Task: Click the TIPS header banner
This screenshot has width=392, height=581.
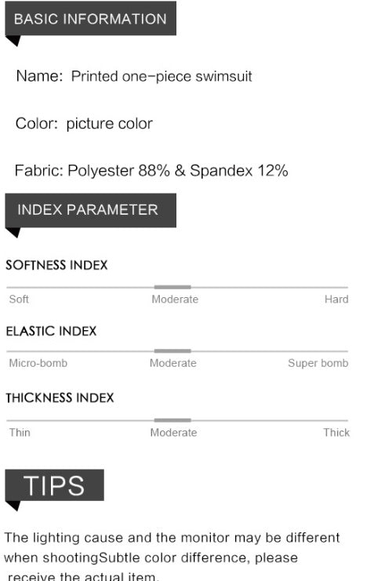Action: [x=54, y=485]
